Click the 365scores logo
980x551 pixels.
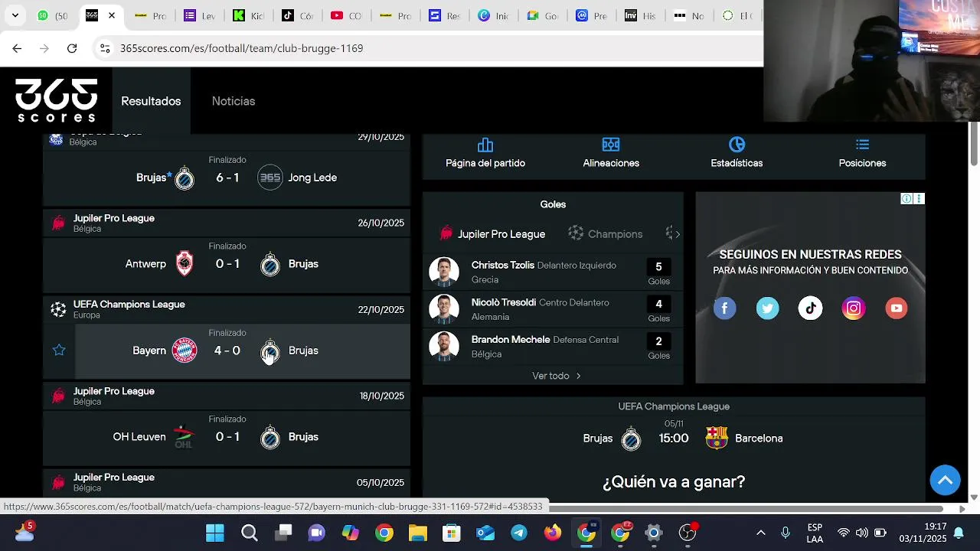pyautogui.click(x=57, y=100)
